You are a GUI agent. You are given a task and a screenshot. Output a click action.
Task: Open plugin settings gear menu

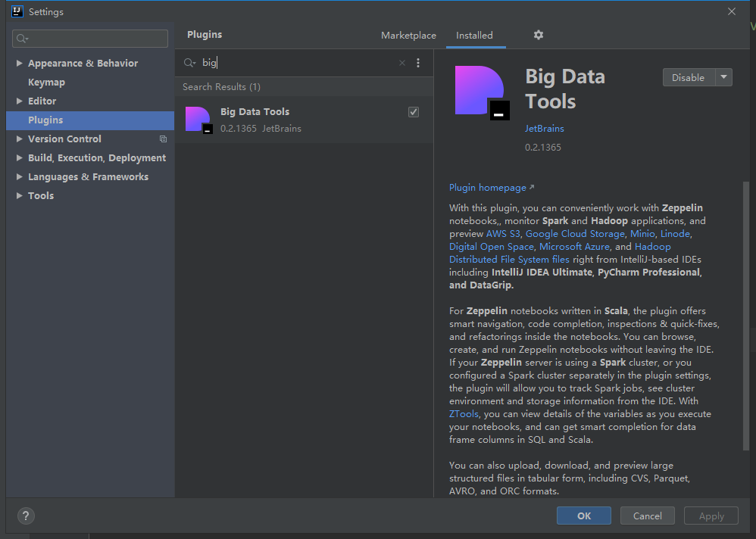pyautogui.click(x=539, y=35)
